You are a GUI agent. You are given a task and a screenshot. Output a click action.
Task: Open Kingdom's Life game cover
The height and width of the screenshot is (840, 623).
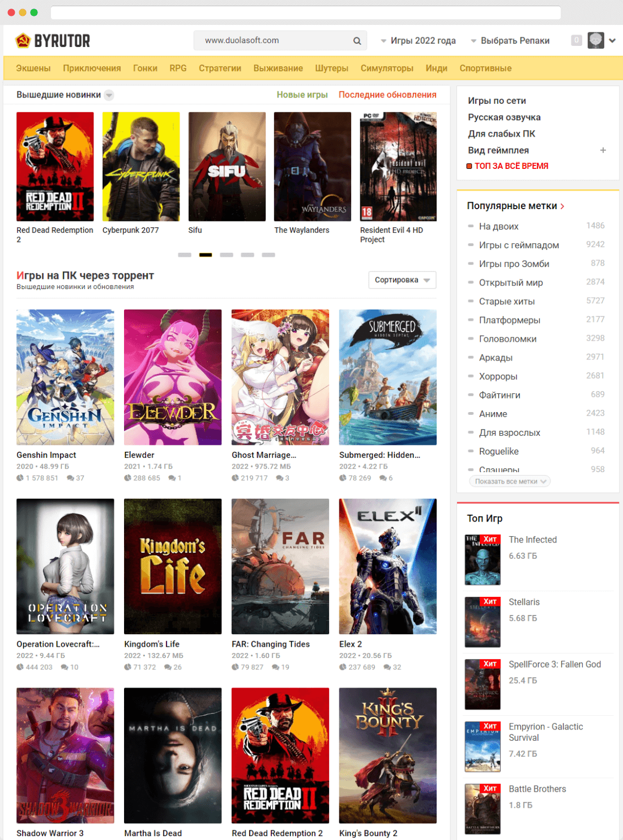pyautogui.click(x=173, y=567)
